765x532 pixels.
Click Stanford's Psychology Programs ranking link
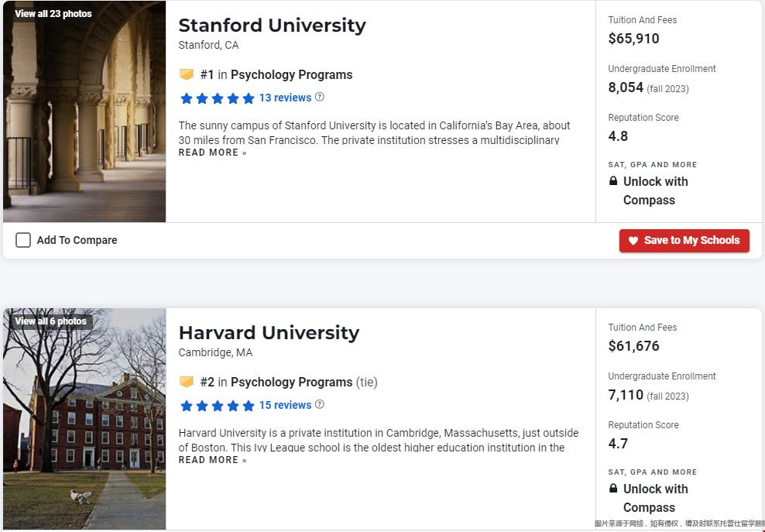[291, 74]
